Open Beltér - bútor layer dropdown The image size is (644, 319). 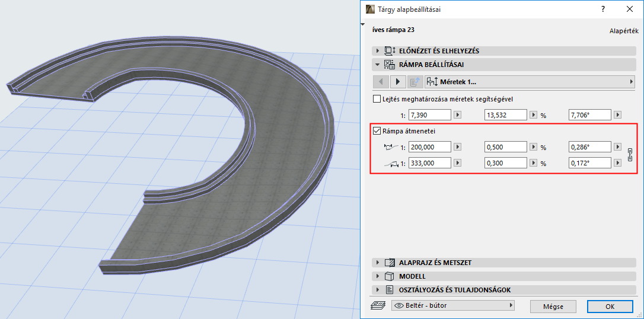coord(454,305)
